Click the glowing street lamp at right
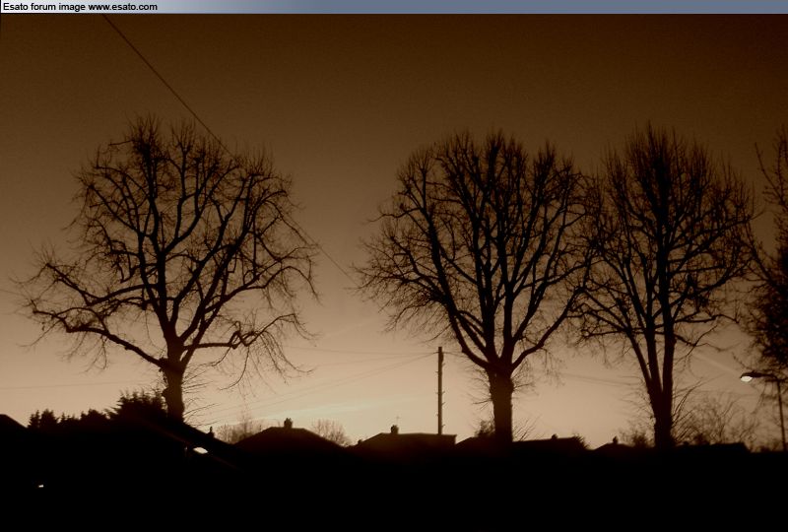 point(747,376)
